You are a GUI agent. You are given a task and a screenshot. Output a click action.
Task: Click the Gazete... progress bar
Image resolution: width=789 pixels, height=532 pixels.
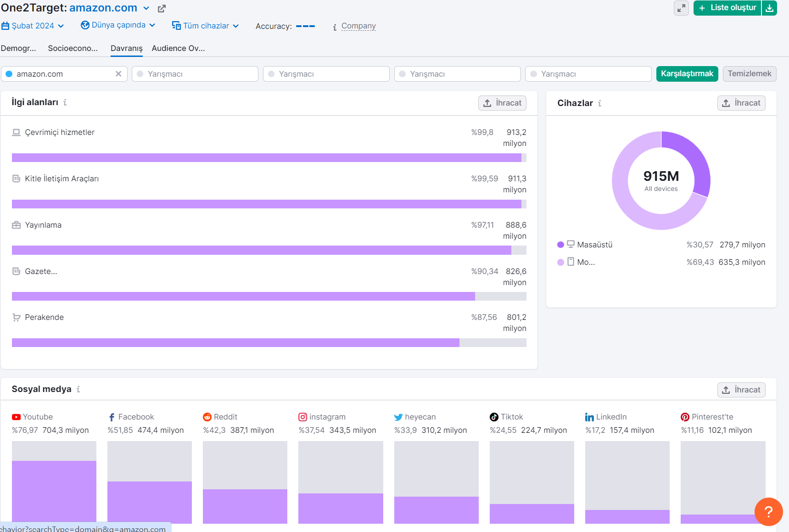[269, 297]
